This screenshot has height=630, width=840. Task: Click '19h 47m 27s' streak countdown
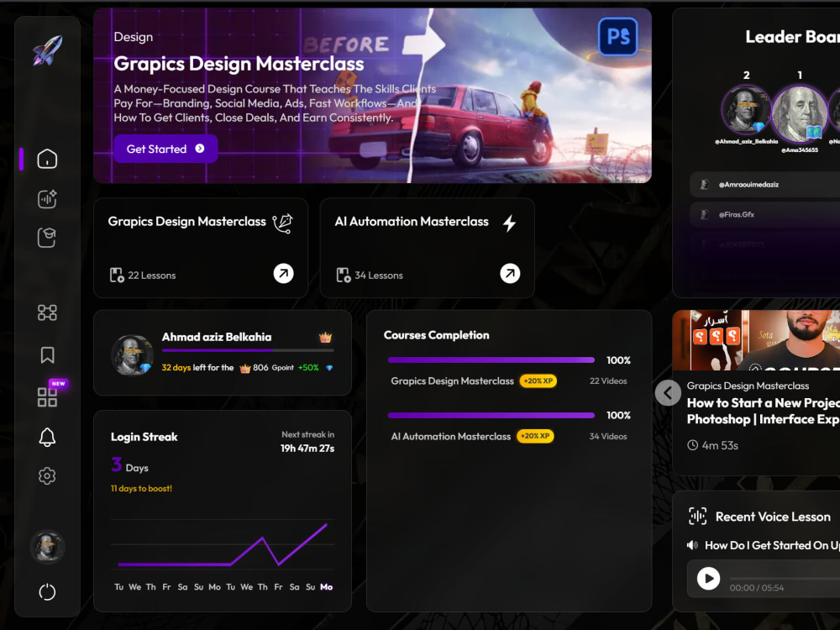tap(307, 449)
